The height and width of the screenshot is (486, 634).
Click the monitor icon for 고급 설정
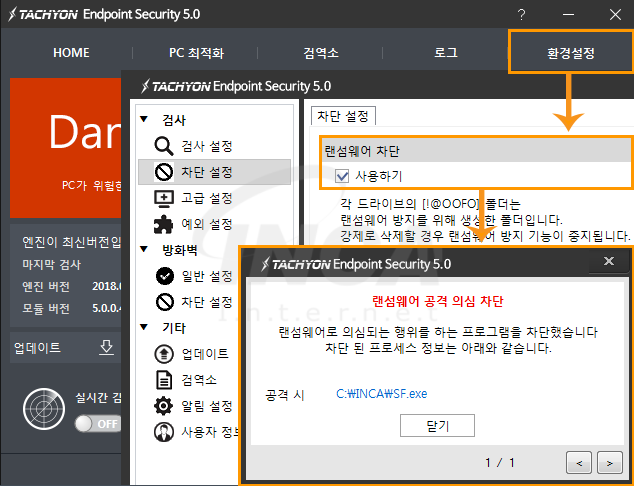164,198
